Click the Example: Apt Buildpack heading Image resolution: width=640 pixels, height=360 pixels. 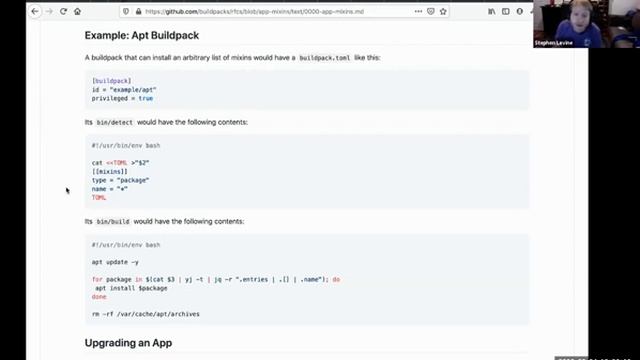tap(142, 36)
